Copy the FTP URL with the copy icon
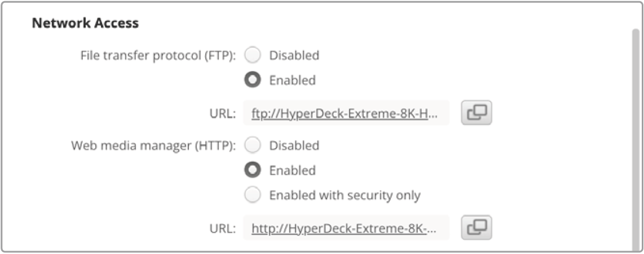The image size is (644, 254). 477,113
